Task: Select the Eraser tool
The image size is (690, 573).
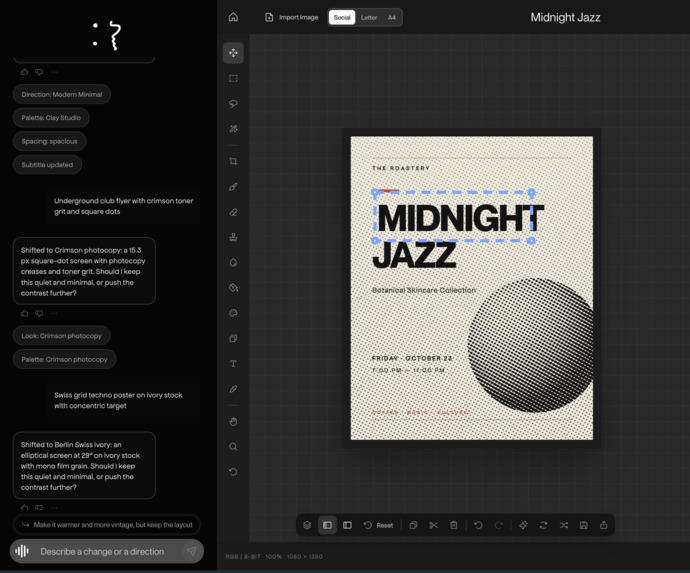Action: coord(233,212)
